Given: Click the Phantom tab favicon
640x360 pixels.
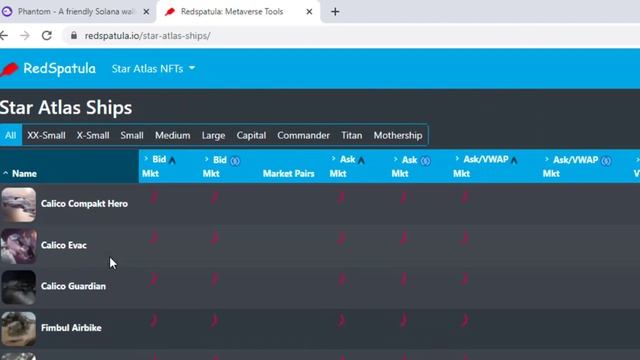Looking at the screenshot, I should [x=7, y=12].
